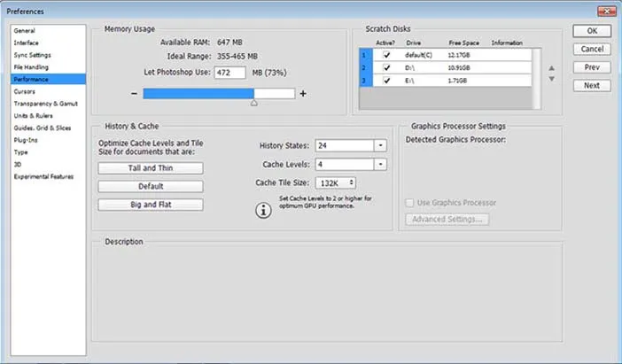Click the Cancel button
This screenshot has height=364, width=622.
(592, 49)
